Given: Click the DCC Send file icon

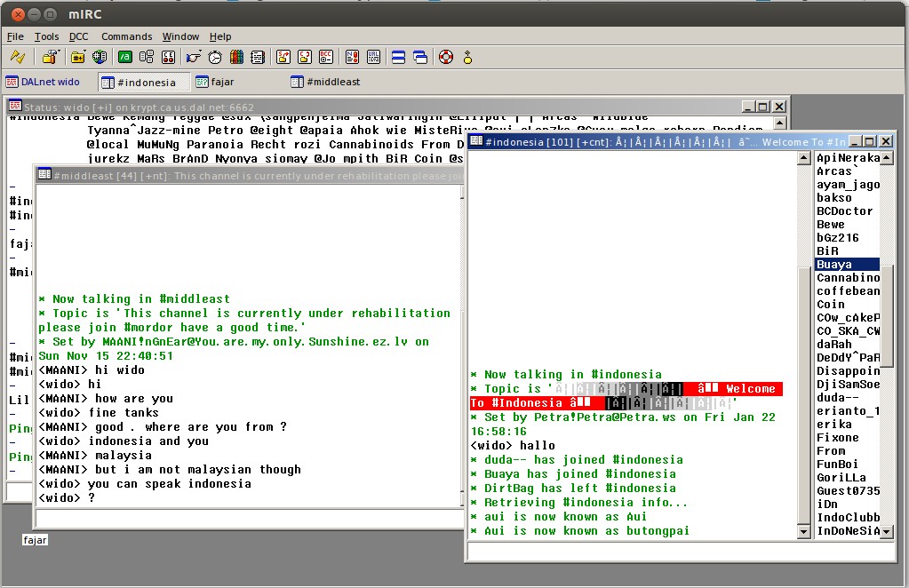Looking at the screenshot, I should (283, 57).
